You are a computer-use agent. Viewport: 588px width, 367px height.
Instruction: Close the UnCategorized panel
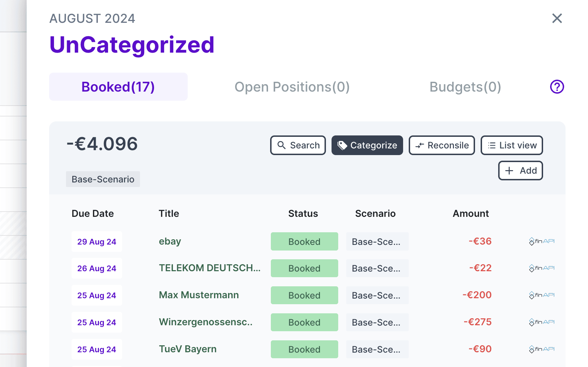557,18
